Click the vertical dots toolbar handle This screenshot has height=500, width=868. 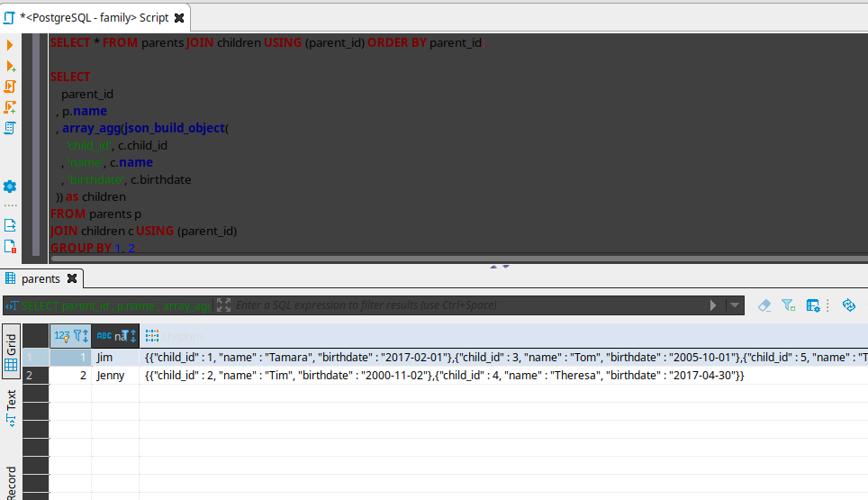coord(827,305)
